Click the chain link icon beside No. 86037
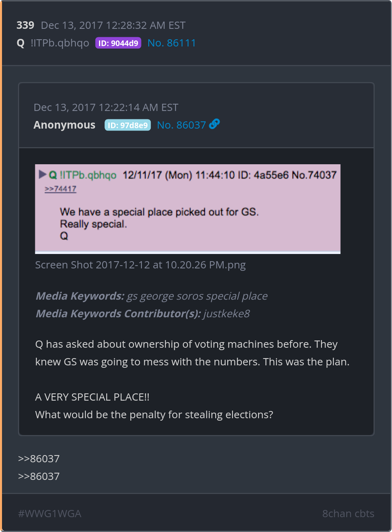The width and height of the screenshot is (392, 532). (x=214, y=124)
